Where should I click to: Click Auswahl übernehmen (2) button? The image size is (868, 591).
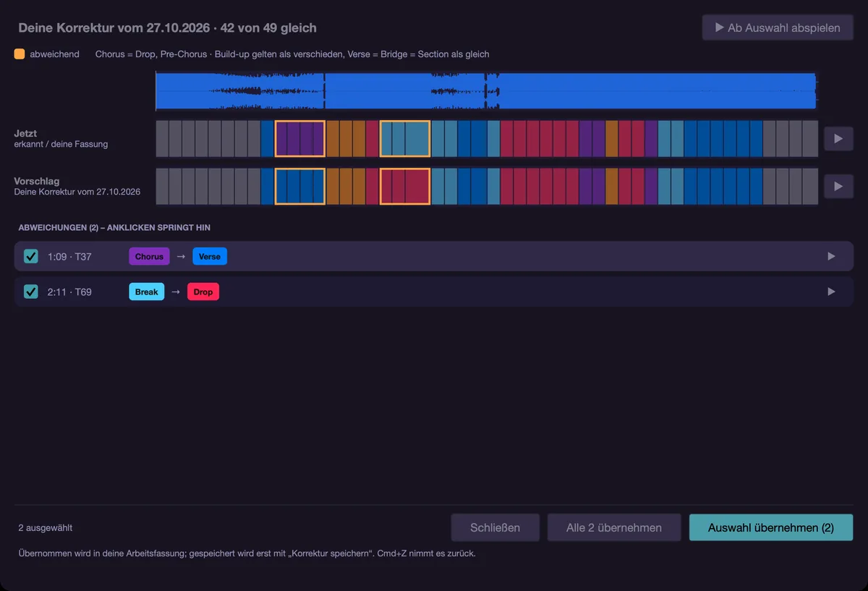coord(771,527)
